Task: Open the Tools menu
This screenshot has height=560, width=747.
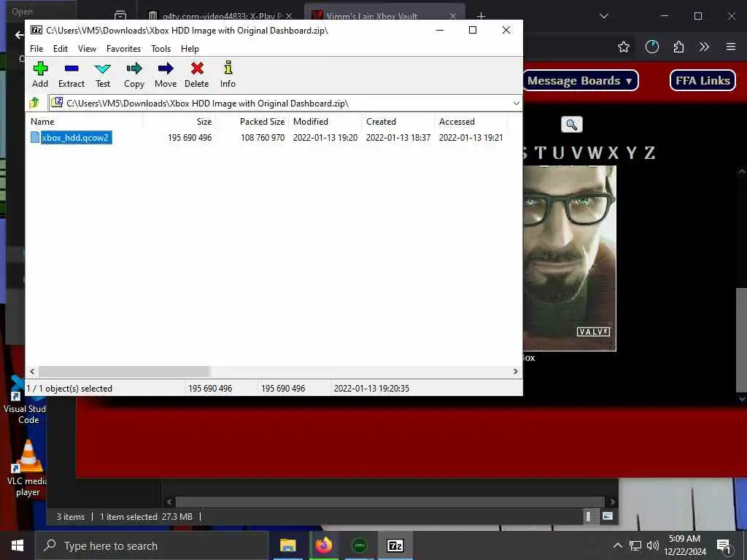Action: tap(160, 49)
